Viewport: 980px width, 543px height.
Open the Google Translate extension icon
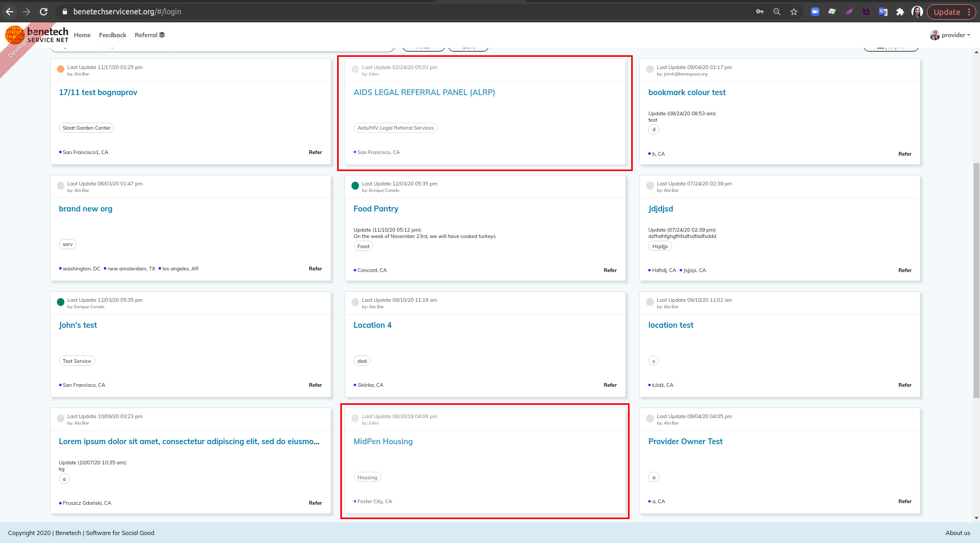tap(883, 12)
